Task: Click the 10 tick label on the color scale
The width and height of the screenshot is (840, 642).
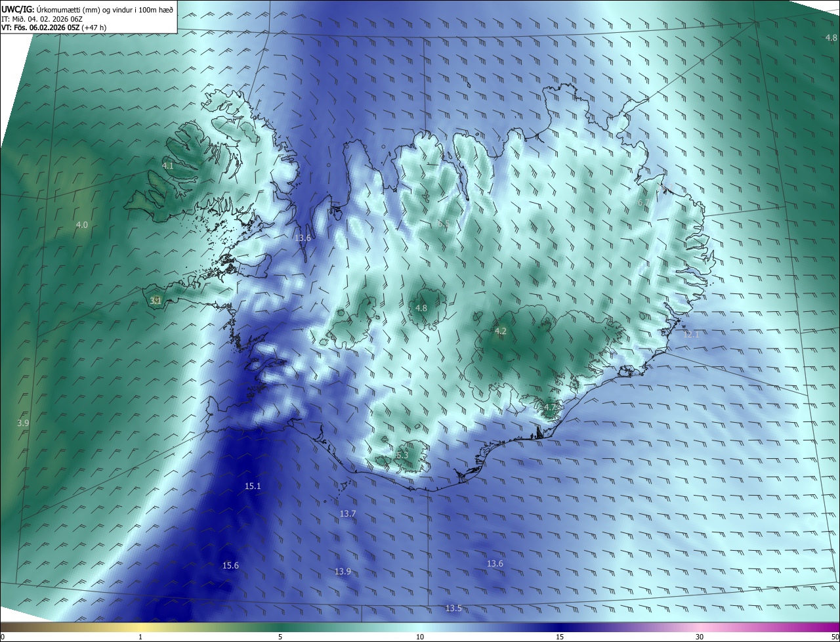Action: click(420, 637)
